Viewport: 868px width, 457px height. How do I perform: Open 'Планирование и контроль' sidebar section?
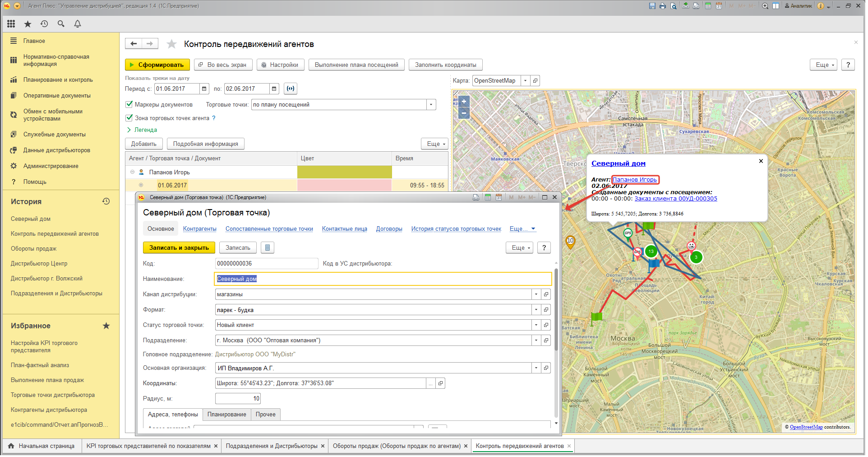tap(58, 80)
